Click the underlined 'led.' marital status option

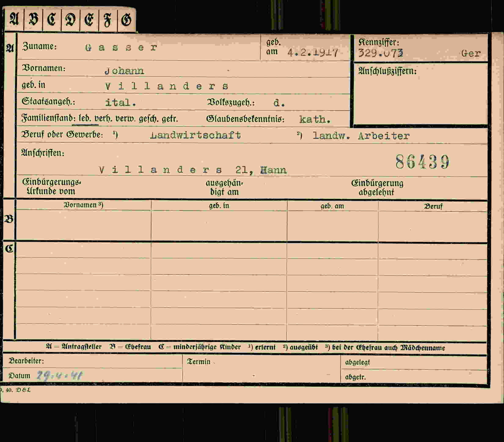tap(85, 118)
